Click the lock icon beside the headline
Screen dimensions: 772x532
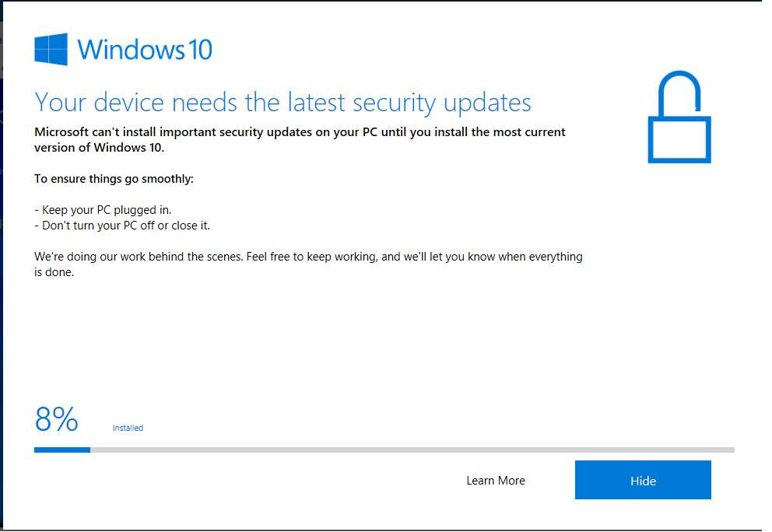(x=679, y=117)
